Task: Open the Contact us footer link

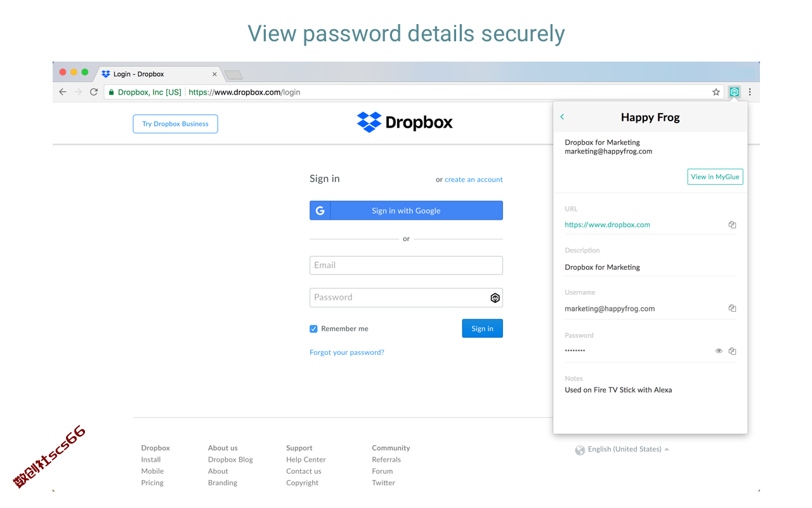Action: click(304, 471)
